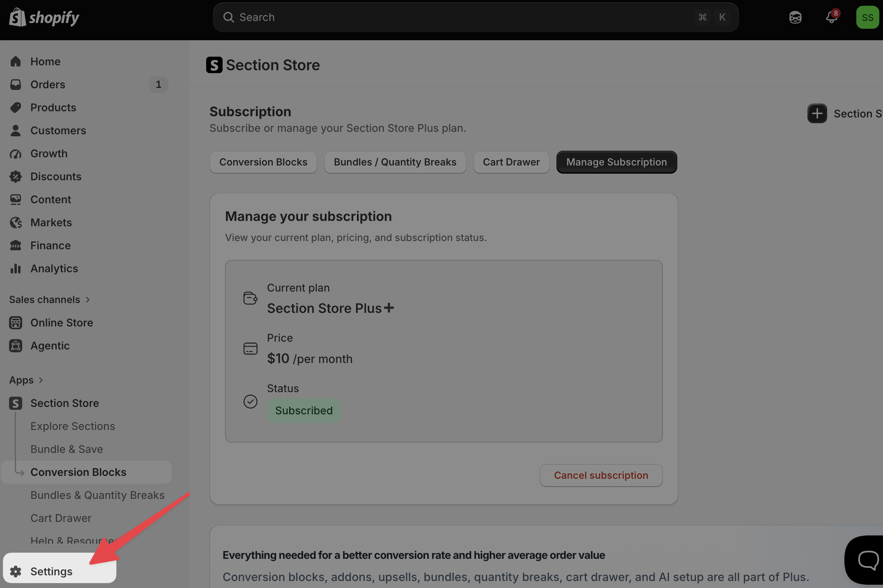The height and width of the screenshot is (588, 883).
Task: Click the Content image icon
Action: click(x=16, y=200)
